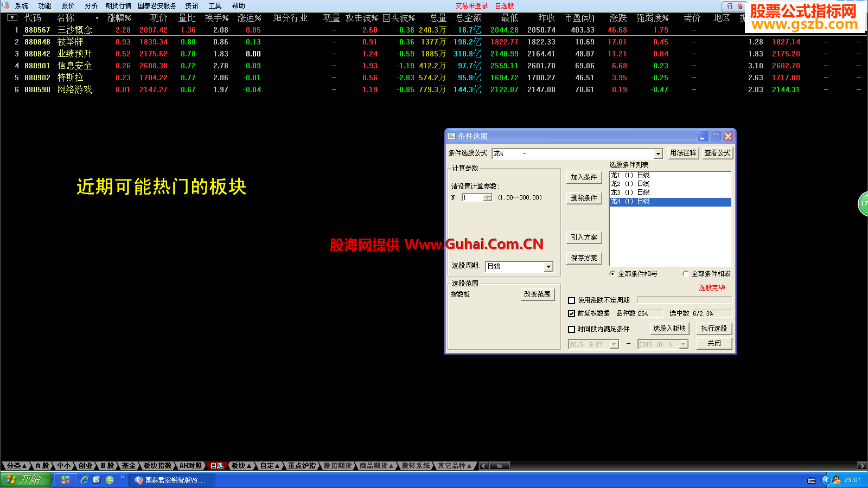Click the system tray keyboard icon
This screenshot has height=488, width=868.
(x=812, y=480)
